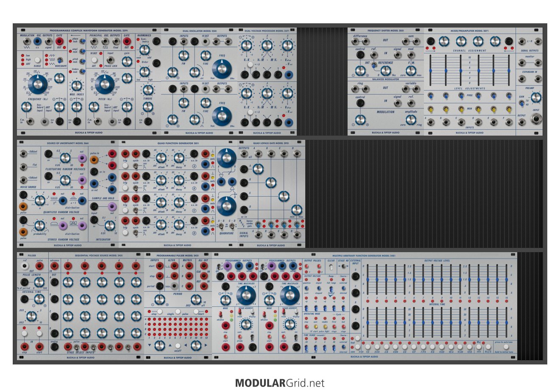This screenshot has height=392, width=560.
Task: Click the channel D knob on Quad Lopass Gate
Action: pos(296,209)
